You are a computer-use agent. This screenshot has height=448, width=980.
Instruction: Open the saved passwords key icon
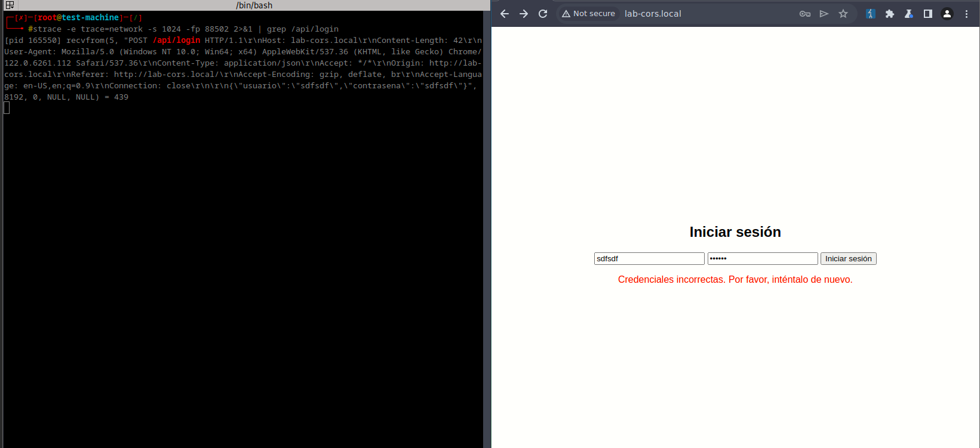(x=805, y=14)
